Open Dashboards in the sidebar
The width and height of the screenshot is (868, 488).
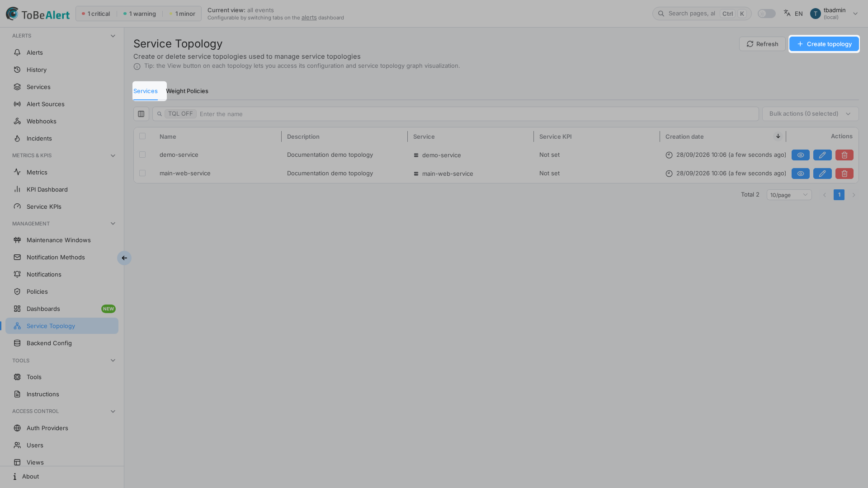[62, 309]
